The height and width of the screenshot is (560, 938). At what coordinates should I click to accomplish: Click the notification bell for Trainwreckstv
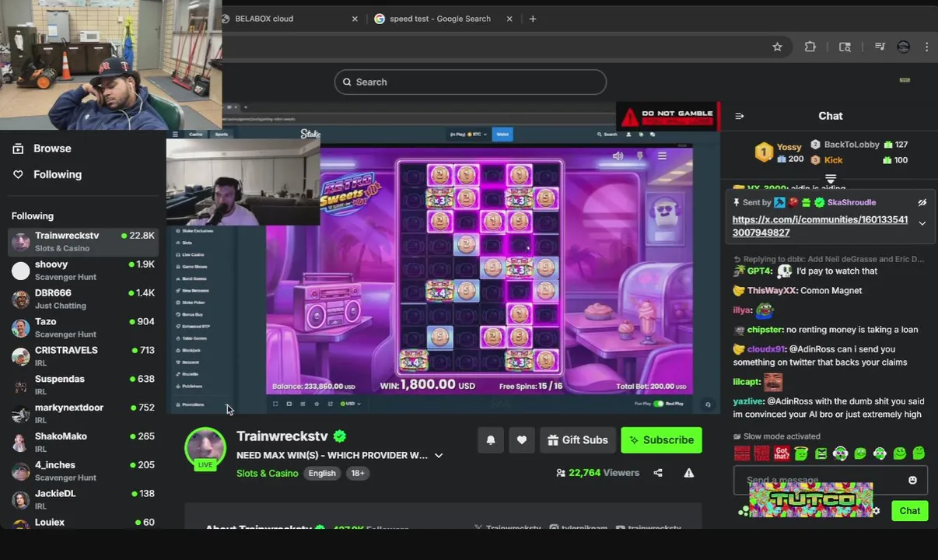pyautogui.click(x=491, y=440)
